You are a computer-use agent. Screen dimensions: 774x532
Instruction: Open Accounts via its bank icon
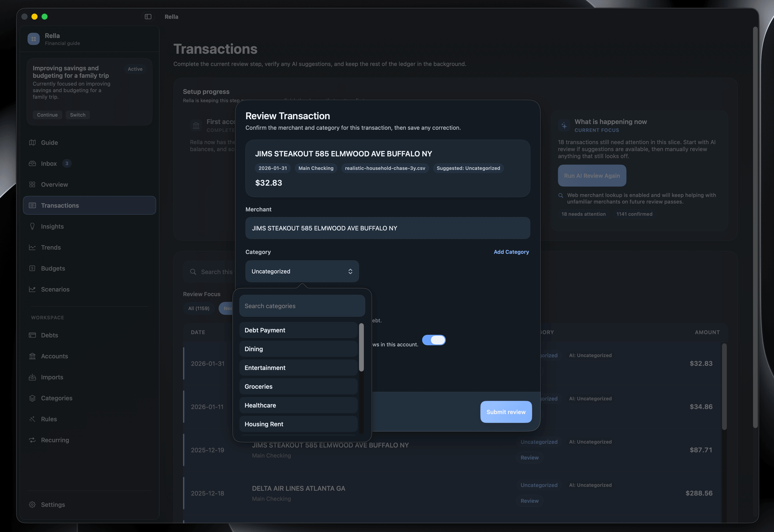(32, 356)
